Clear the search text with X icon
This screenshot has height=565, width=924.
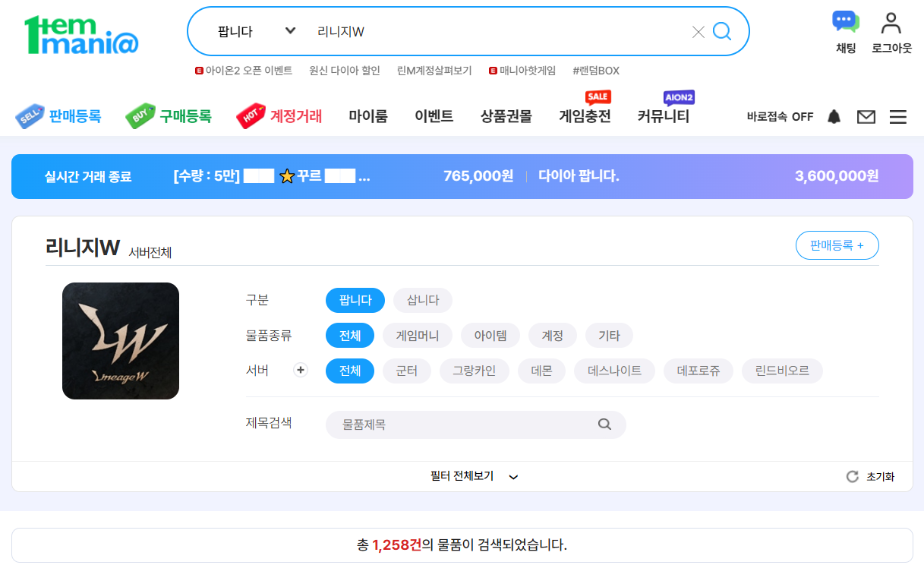point(699,32)
